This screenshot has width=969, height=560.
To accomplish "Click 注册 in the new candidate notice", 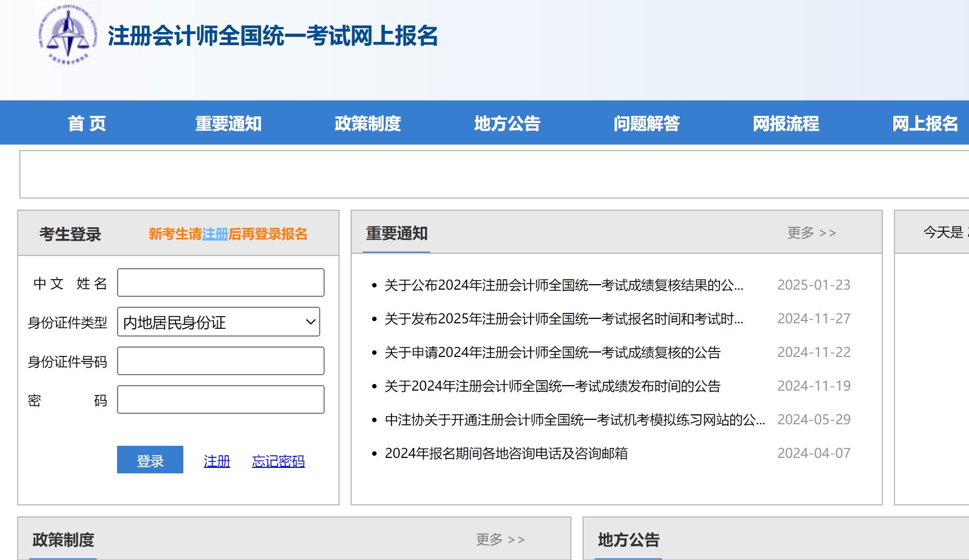I will [216, 233].
